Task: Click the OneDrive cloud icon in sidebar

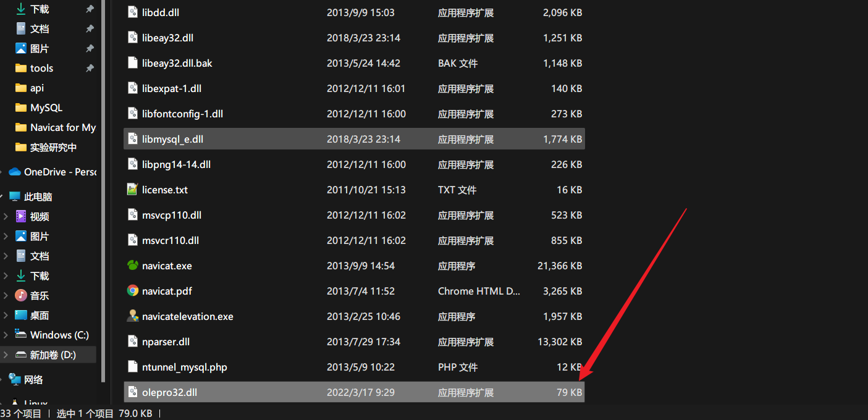Action: tap(15, 172)
